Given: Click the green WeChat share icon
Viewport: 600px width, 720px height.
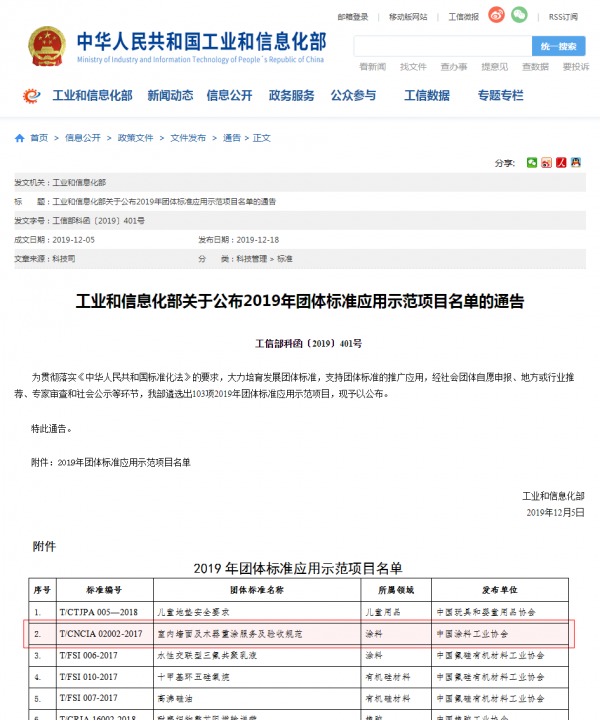Looking at the screenshot, I should click(x=532, y=162).
